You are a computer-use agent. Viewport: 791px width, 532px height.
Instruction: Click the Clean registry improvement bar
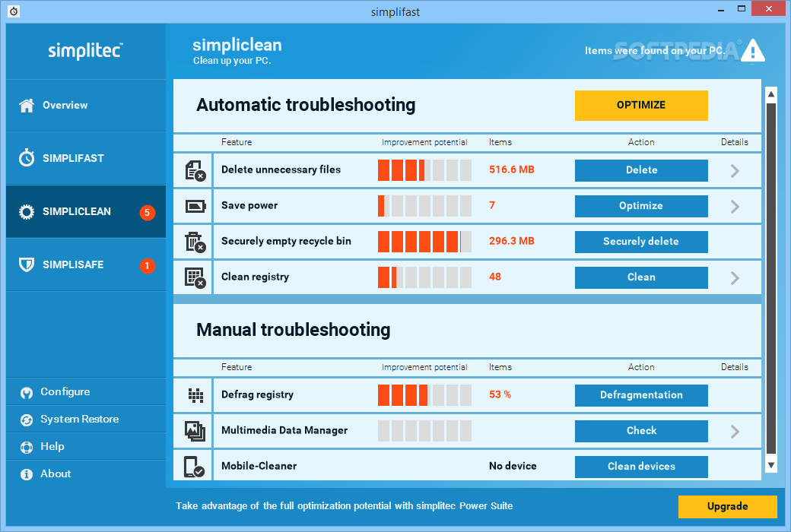[424, 278]
